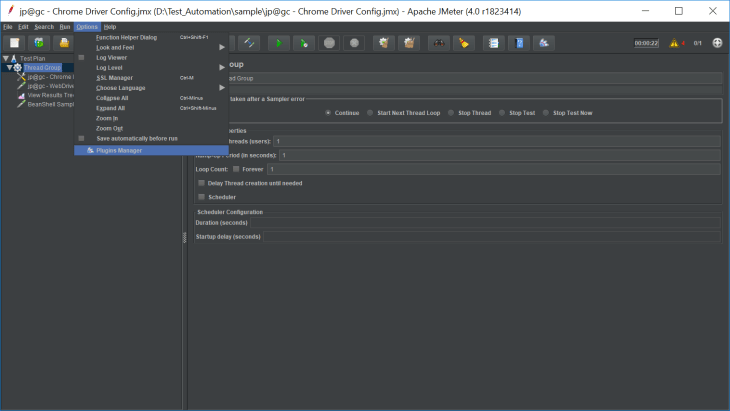Viewport: 730px width, 411px height.
Task: Click the Number of Threads input field
Action: [x=497, y=141]
